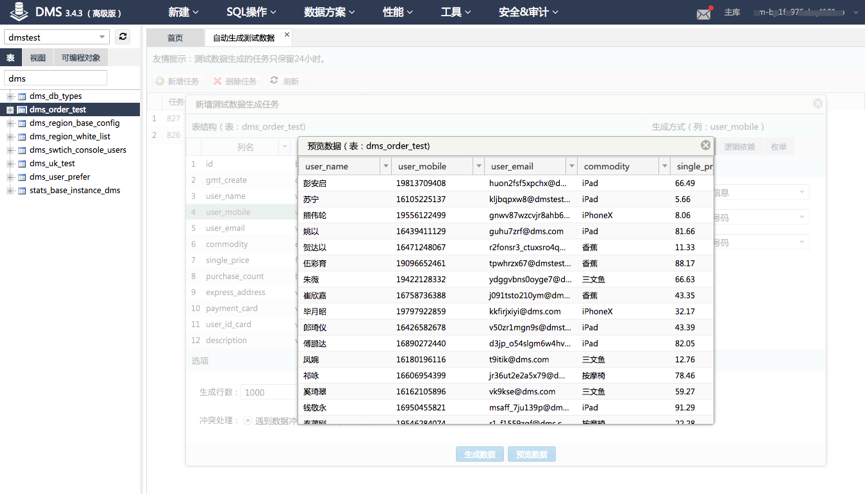Open the 性能 menu
Screen dimensions: 865x494
coord(398,12)
